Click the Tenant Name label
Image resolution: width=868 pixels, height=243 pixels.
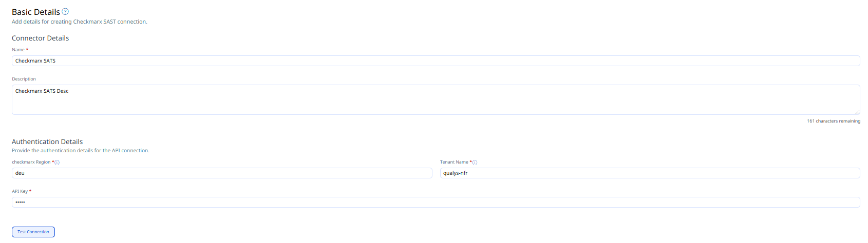click(x=454, y=162)
